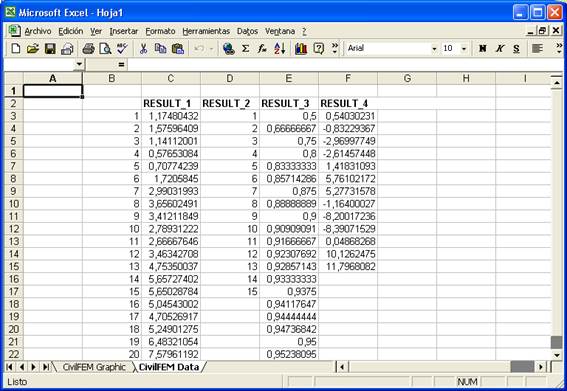Open the Name Box dropdown arrow
The width and height of the screenshot is (567, 391).
point(79,65)
